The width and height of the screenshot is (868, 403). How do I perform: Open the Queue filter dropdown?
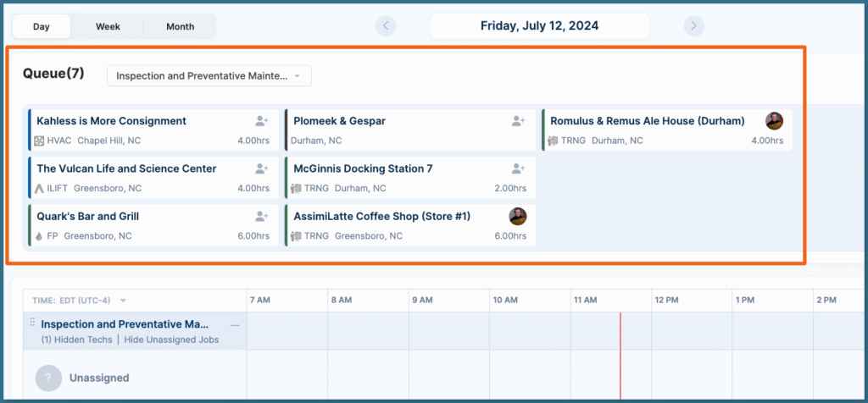pos(209,76)
